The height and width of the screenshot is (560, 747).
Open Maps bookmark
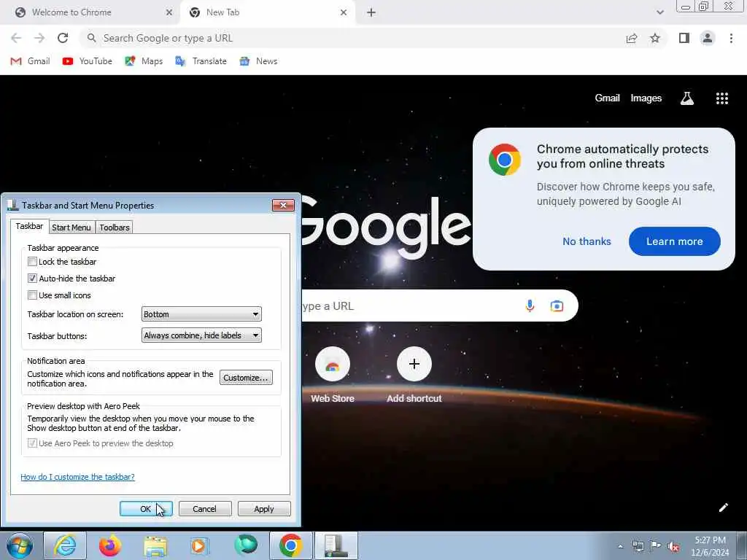click(144, 61)
